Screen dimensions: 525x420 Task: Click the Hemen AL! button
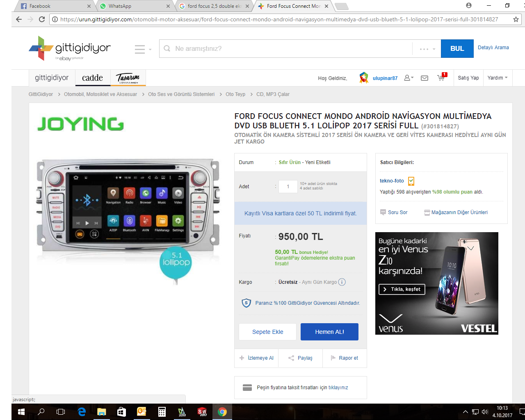[x=329, y=332]
